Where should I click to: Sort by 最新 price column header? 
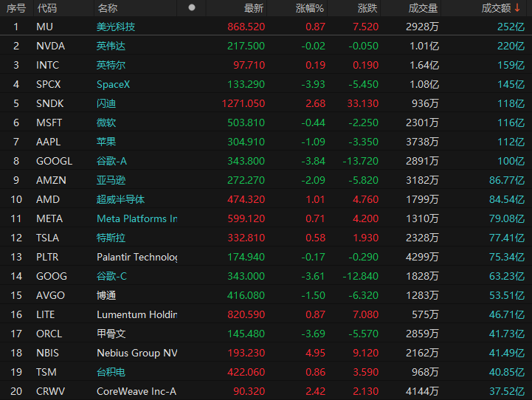click(x=253, y=8)
